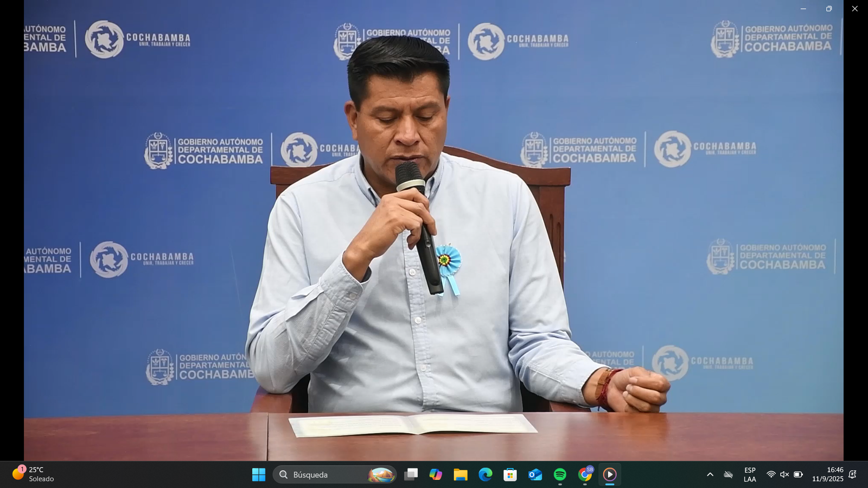Open the clock showing 16:46
Screen dimensions: 868x488
coord(827,474)
